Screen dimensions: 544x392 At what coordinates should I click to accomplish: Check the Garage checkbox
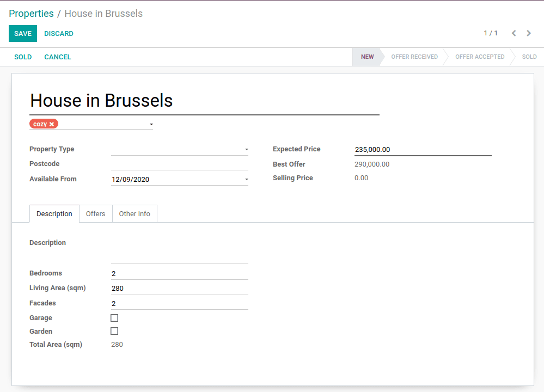[114, 317]
